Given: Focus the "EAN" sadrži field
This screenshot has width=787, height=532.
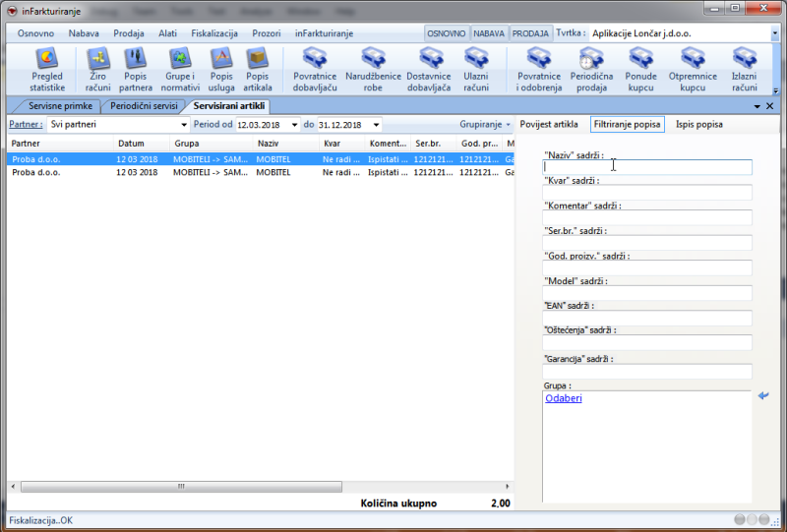Looking at the screenshot, I should coord(647,318).
